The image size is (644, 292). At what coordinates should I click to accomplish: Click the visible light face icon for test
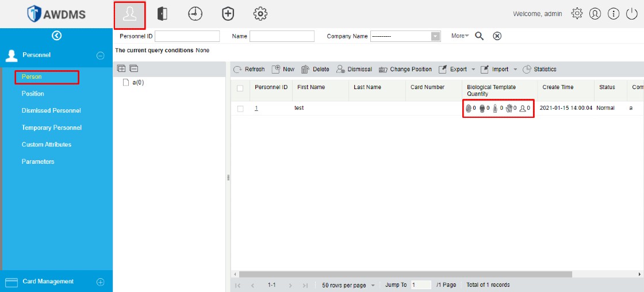[523, 109]
